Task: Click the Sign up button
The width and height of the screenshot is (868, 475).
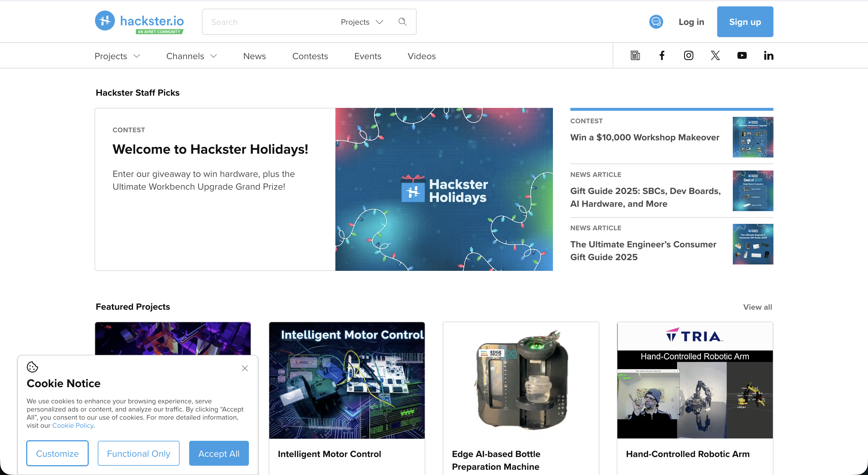Action: (x=745, y=22)
